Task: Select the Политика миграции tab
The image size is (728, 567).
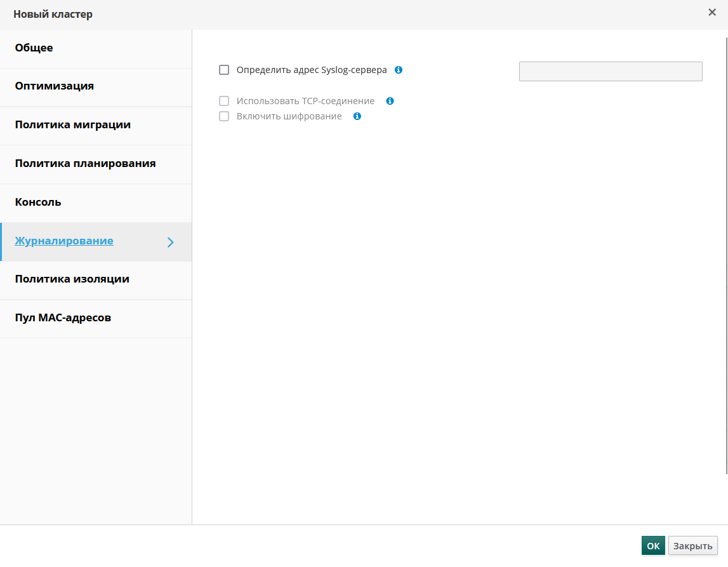Action: tap(96, 126)
